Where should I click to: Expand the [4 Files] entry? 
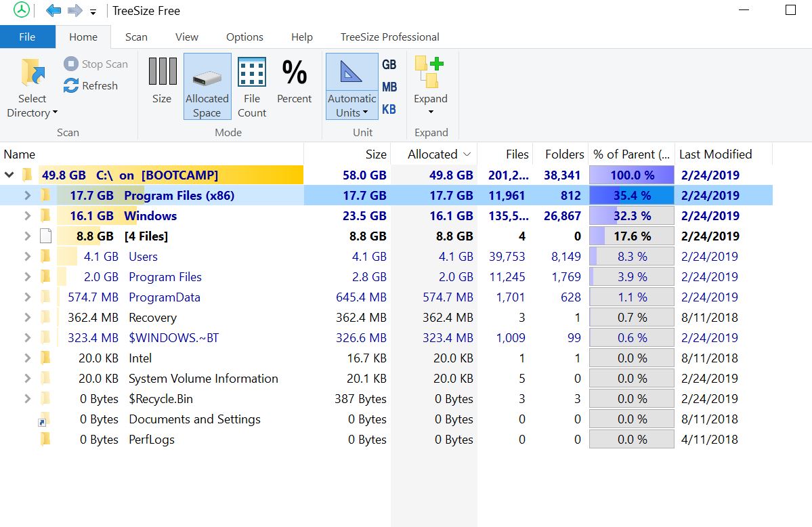coord(28,236)
